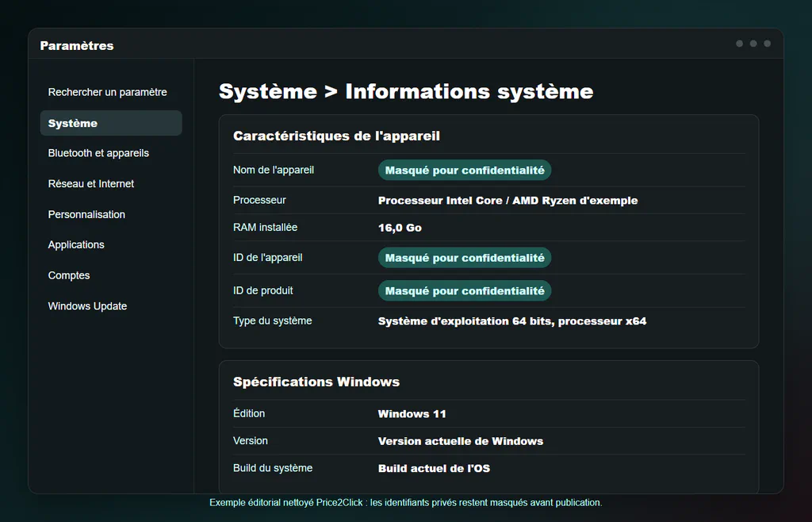
Task: Click the first window control dot
Action: coord(740,44)
